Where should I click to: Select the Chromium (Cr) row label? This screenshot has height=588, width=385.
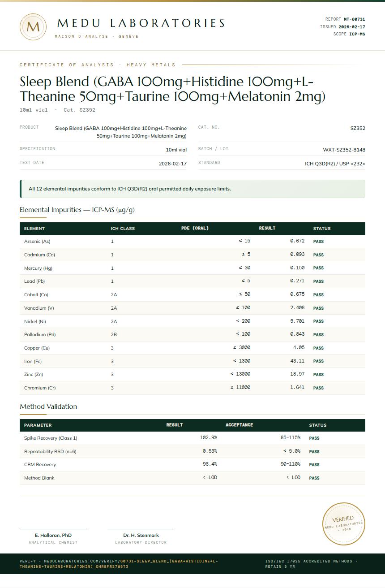click(x=40, y=388)
